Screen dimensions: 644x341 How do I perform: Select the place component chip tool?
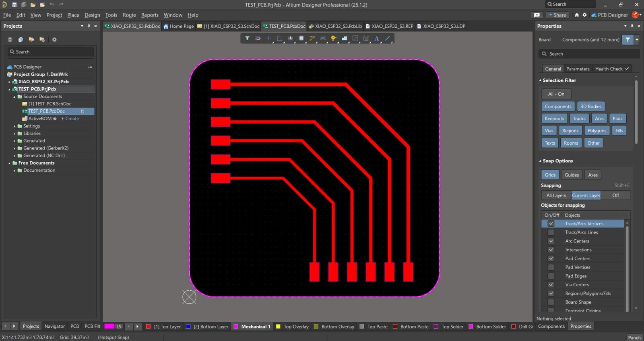tap(301, 38)
